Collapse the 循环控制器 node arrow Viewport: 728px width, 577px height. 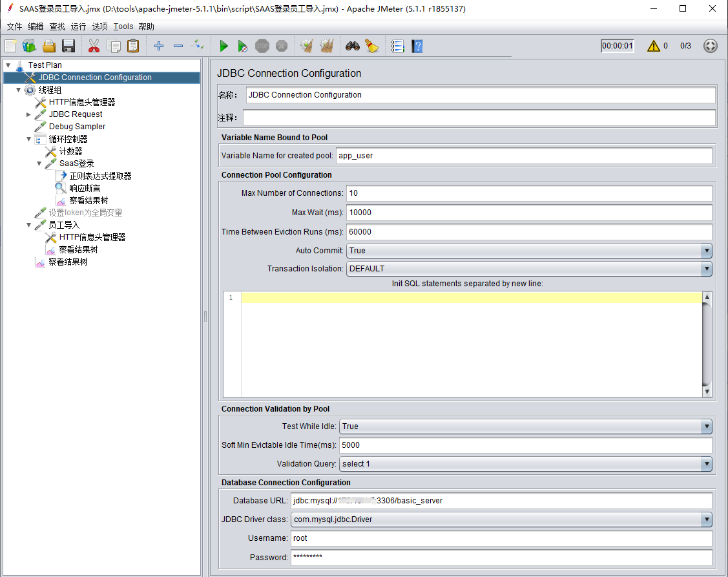coord(29,139)
